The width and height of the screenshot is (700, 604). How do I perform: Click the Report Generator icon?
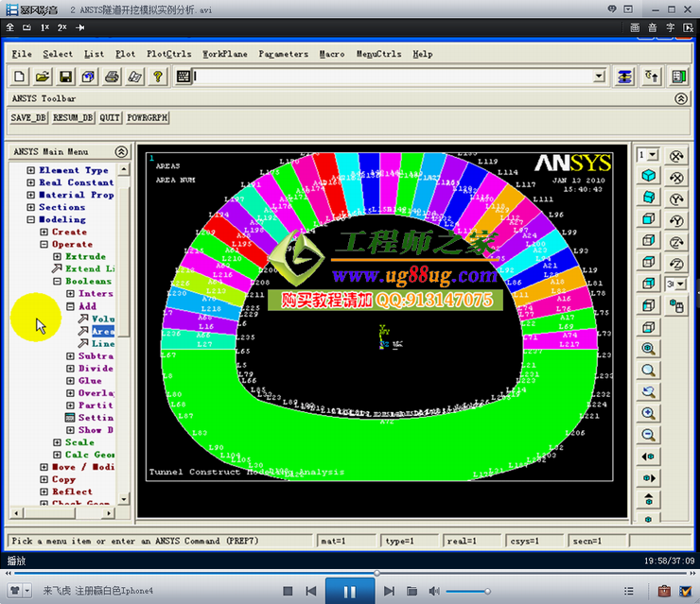[135, 77]
